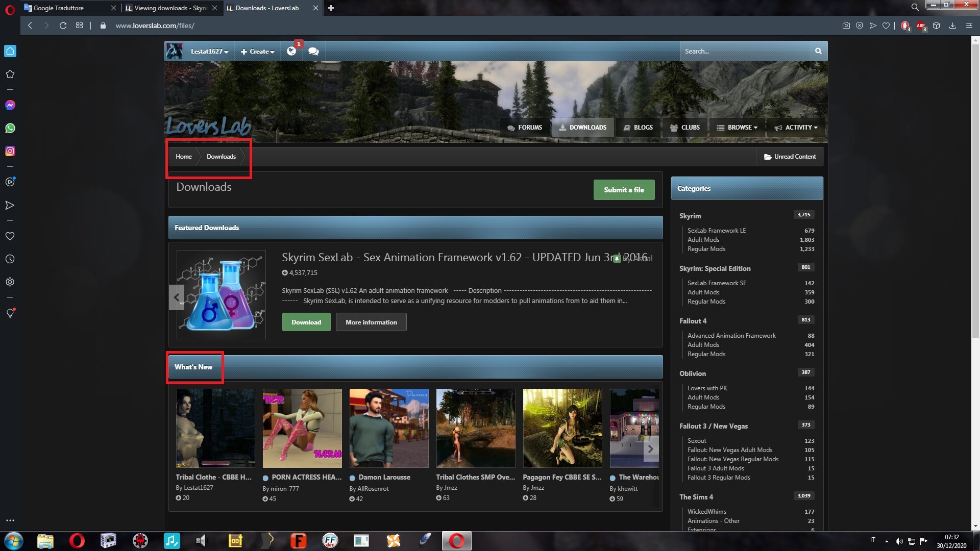980x551 pixels.
Task: Reload the current page
Action: (x=63, y=26)
